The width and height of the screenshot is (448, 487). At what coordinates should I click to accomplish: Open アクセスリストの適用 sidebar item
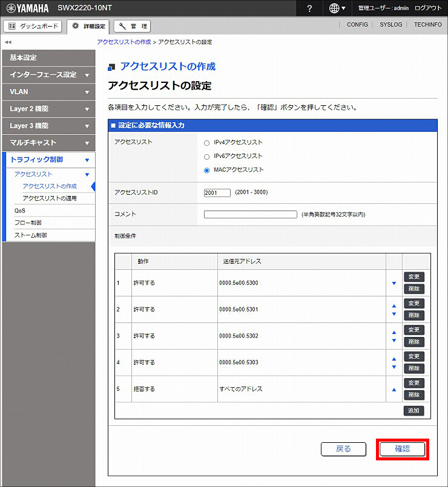coord(50,198)
